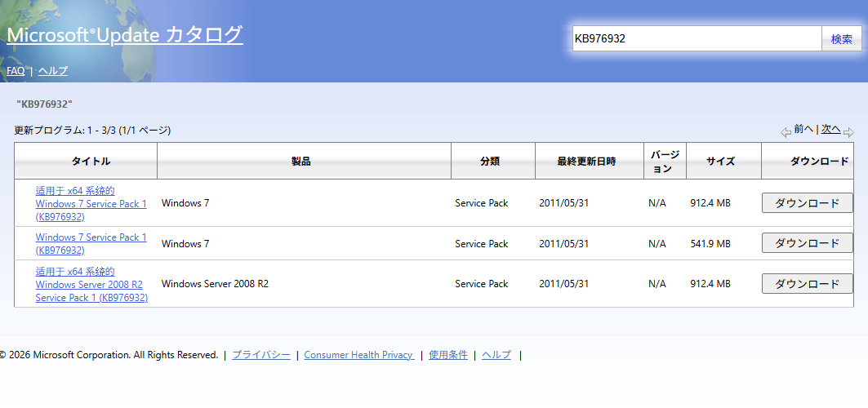Open the 使用条件 footer link
The height and width of the screenshot is (408, 868).
pyautogui.click(x=447, y=355)
